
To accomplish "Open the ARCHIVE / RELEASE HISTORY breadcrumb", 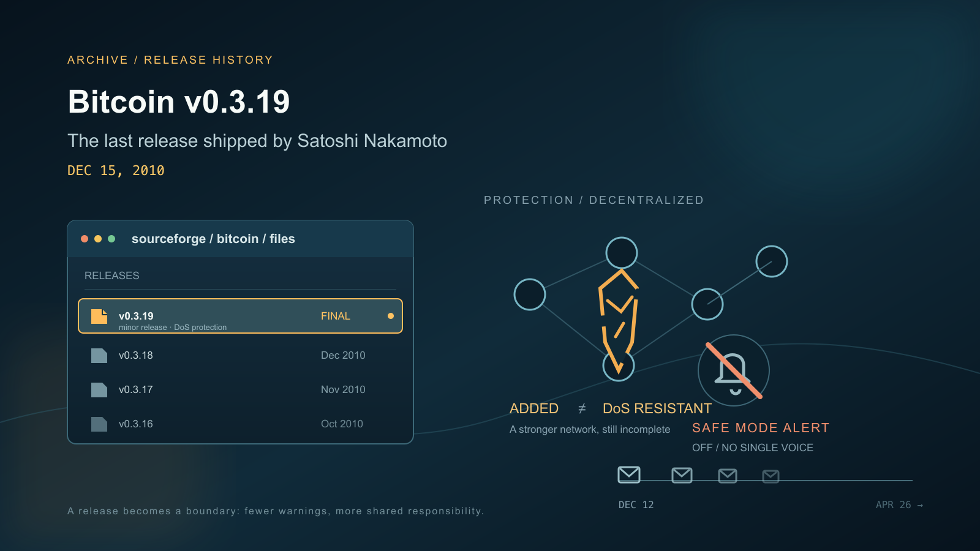I will coord(170,60).
